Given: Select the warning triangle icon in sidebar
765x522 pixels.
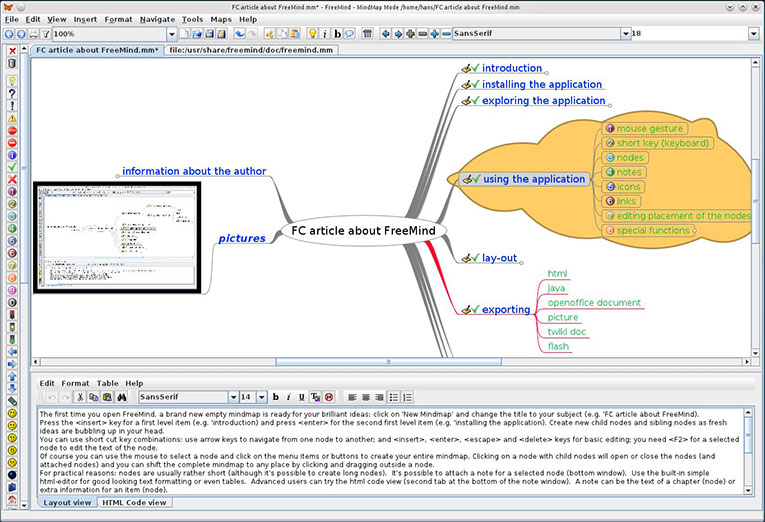Looking at the screenshot, I should [x=13, y=118].
